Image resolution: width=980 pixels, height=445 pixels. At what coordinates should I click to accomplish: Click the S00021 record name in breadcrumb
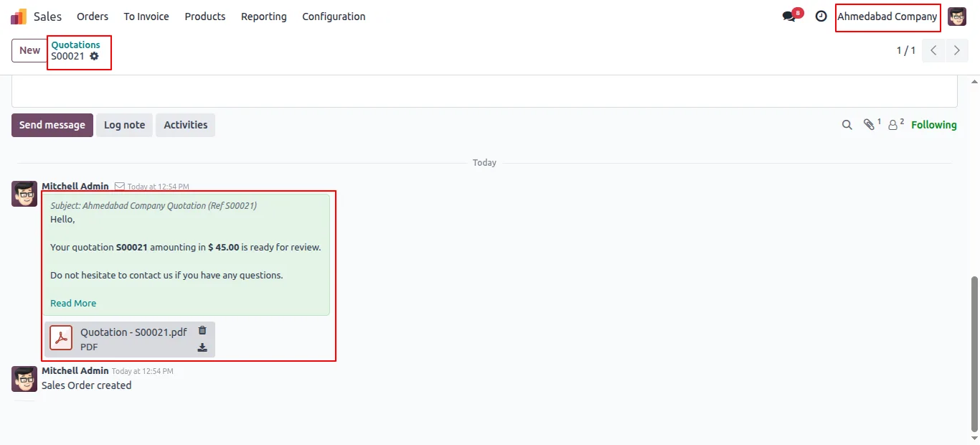pyautogui.click(x=67, y=56)
